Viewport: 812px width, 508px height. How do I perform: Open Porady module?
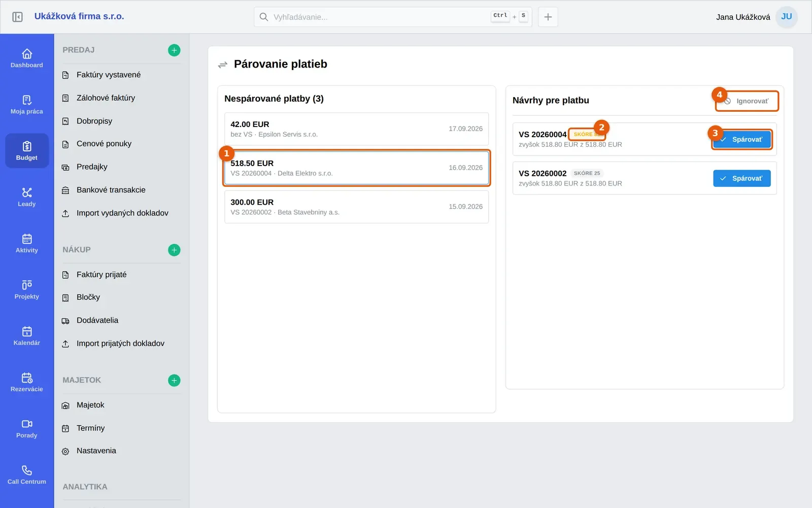pos(27,428)
